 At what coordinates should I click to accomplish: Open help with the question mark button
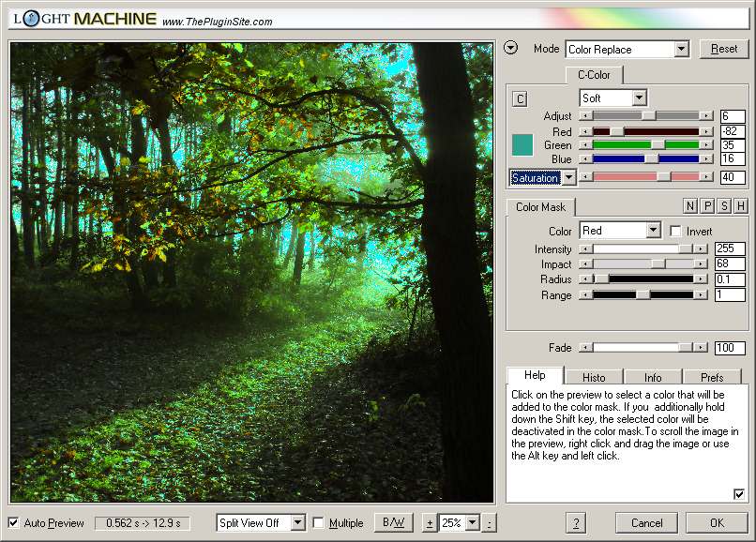(x=576, y=522)
